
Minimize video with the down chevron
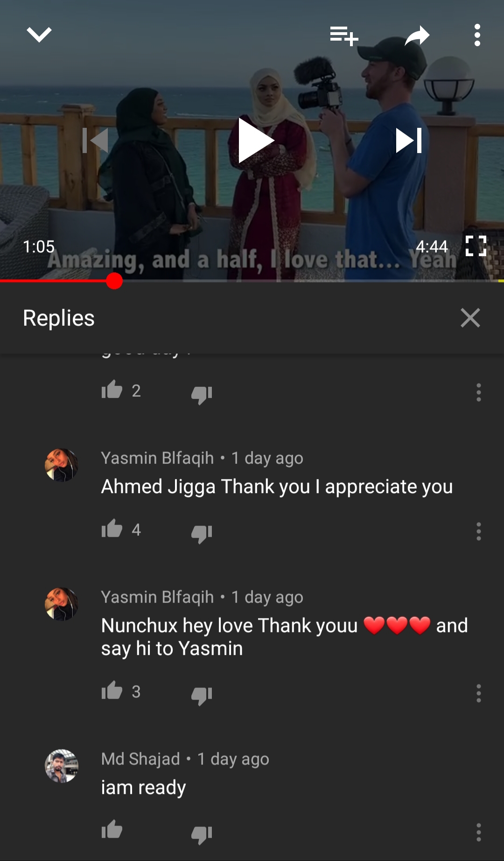click(39, 35)
